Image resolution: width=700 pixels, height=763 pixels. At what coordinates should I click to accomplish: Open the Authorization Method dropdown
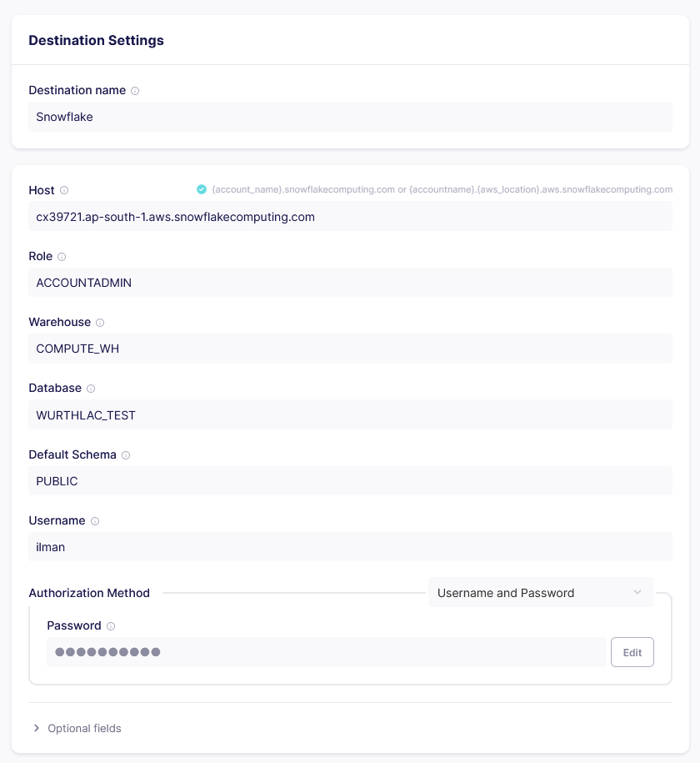pos(540,593)
